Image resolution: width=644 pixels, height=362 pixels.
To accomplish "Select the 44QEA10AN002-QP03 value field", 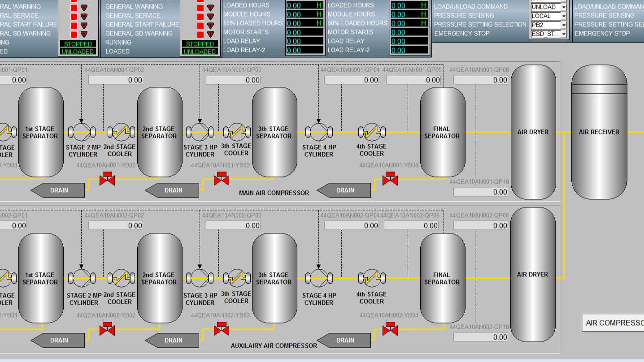I will tap(233, 226).
